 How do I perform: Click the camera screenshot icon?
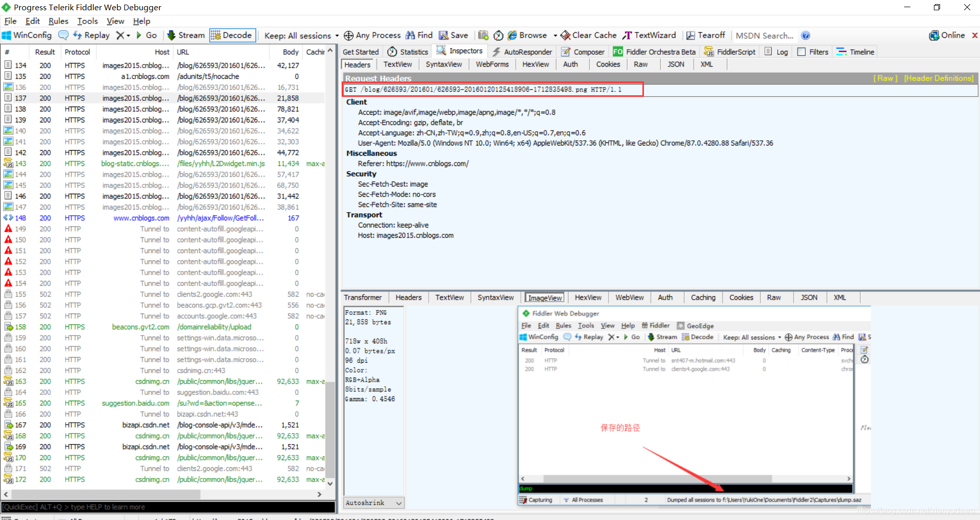click(483, 35)
